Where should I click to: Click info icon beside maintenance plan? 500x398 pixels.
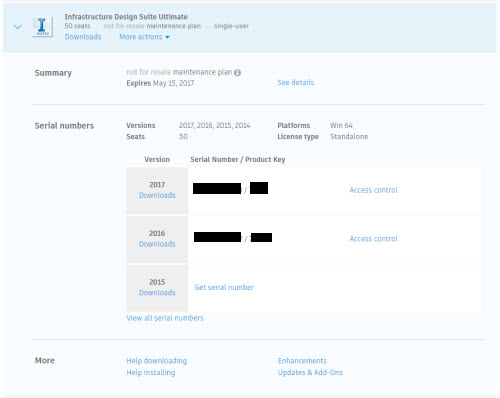coord(237,72)
